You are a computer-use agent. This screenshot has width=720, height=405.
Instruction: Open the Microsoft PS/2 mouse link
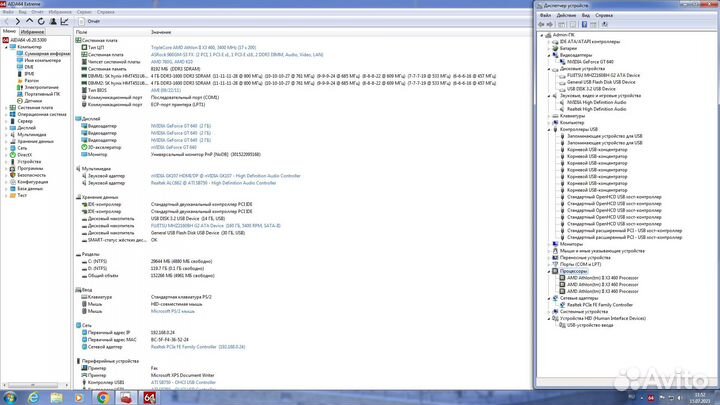[x=173, y=311]
